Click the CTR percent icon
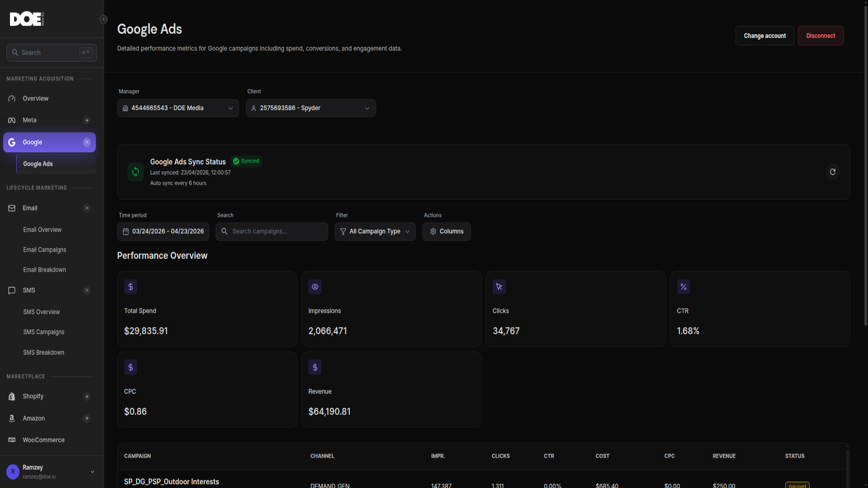This screenshot has height=488, width=868. (684, 287)
